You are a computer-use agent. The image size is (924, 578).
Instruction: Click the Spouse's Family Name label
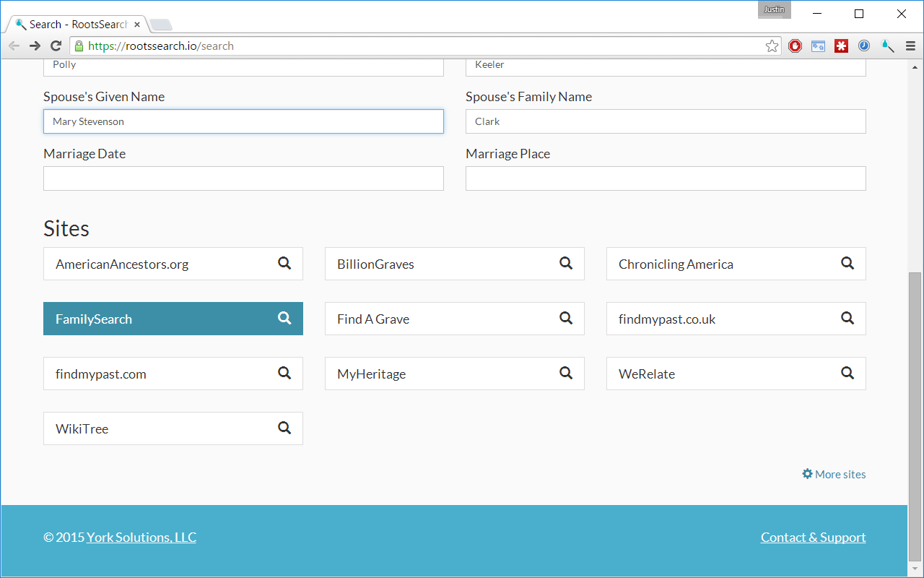528,96
